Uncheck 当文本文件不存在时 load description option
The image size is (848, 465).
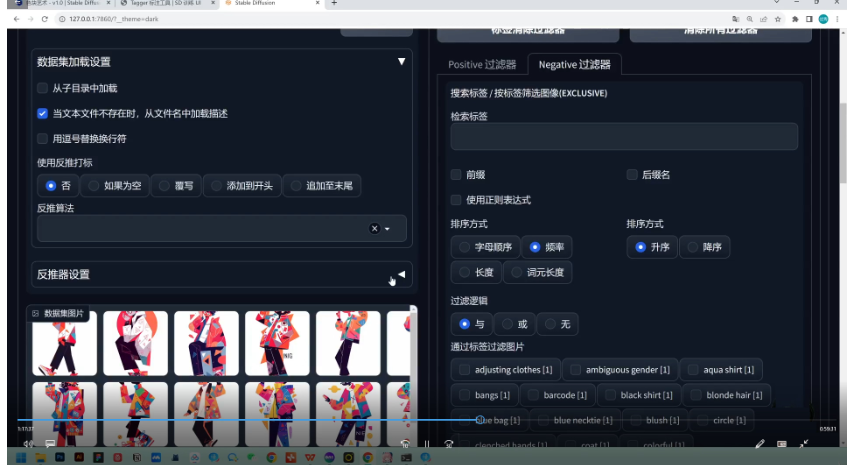point(42,114)
